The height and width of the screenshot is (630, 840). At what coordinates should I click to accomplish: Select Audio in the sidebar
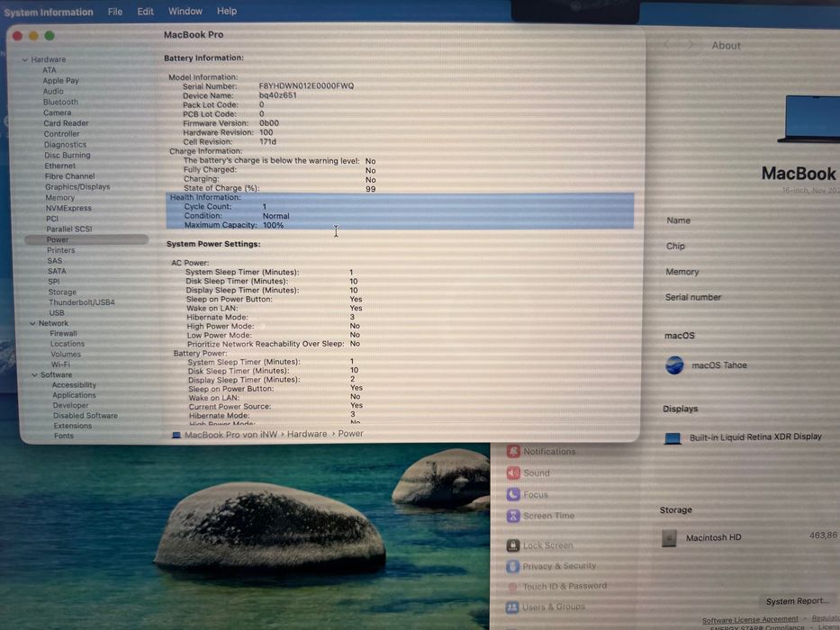[53, 91]
